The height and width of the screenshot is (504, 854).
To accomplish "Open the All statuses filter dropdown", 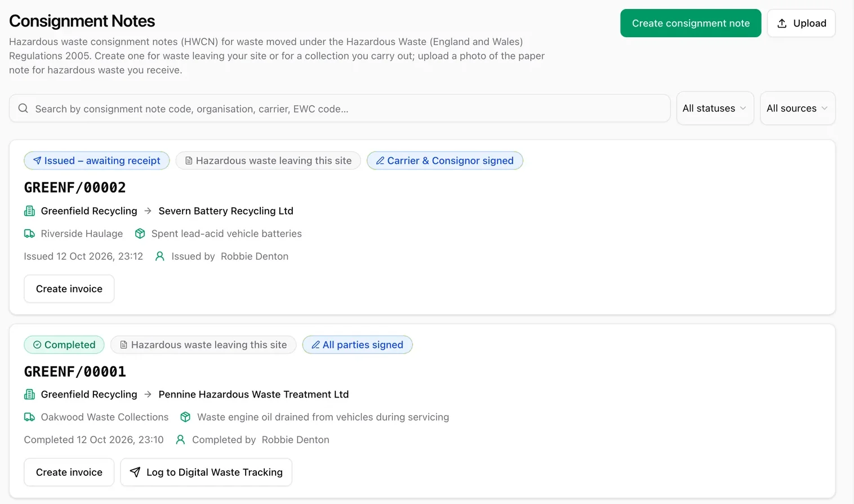I will click(x=715, y=108).
